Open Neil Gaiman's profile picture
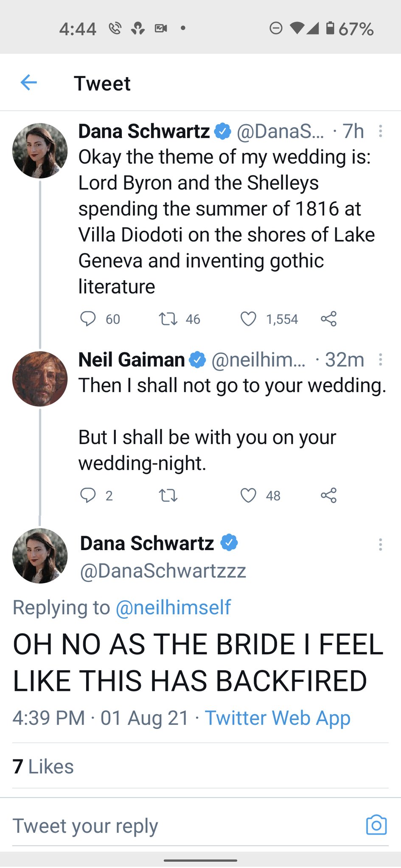This screenshot has width=401, height=868. (40, 379)
